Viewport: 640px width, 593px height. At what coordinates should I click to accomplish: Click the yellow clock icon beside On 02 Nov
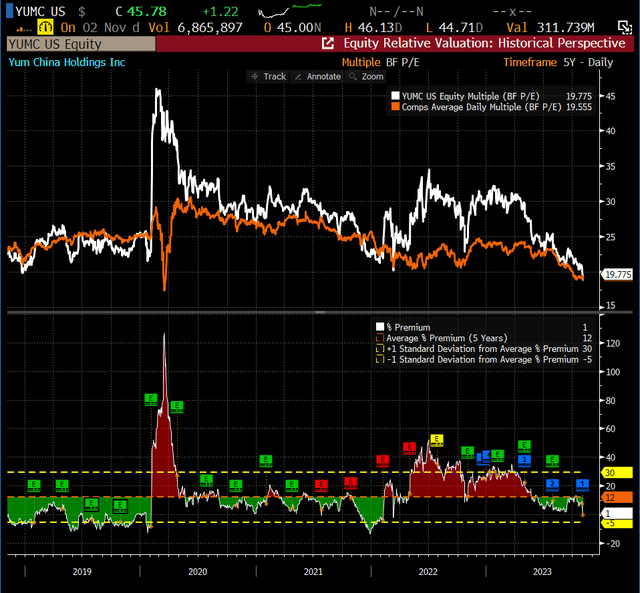point(45,27)
